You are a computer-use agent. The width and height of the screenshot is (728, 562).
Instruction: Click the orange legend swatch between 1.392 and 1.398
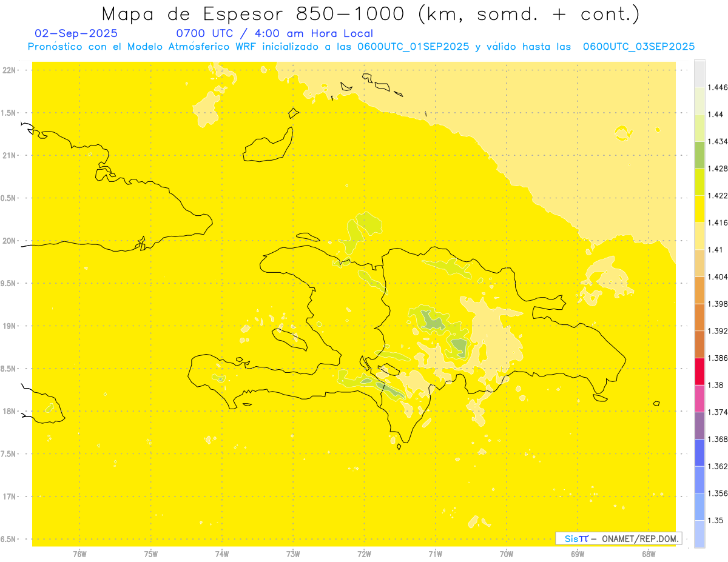[699, 317]
